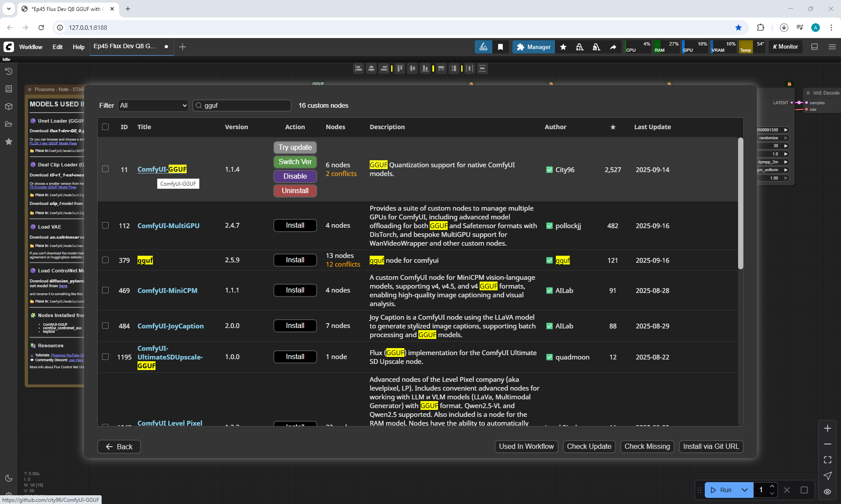Viewport: 841px width, 504px height.
Task: Open the Help menu
Action: tap(78, 47)
